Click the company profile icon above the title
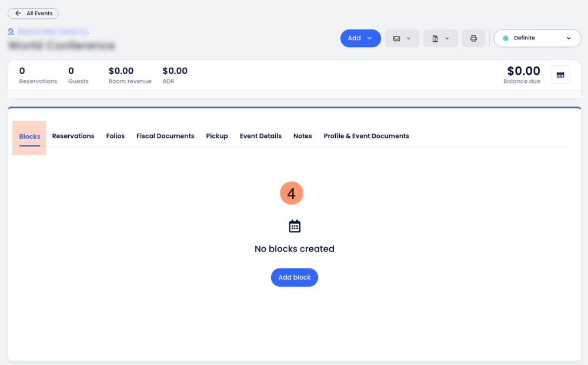Viewport: 588px width, 365px height. click(11, 31)
